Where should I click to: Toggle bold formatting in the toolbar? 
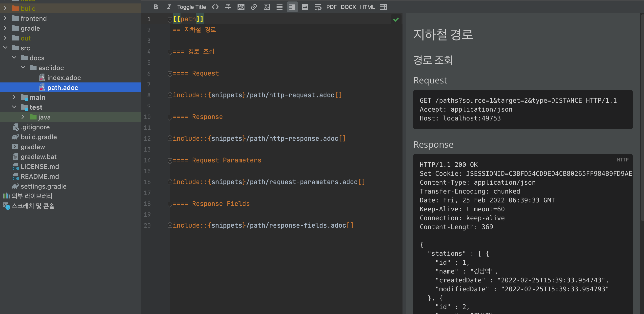(156, 7)
